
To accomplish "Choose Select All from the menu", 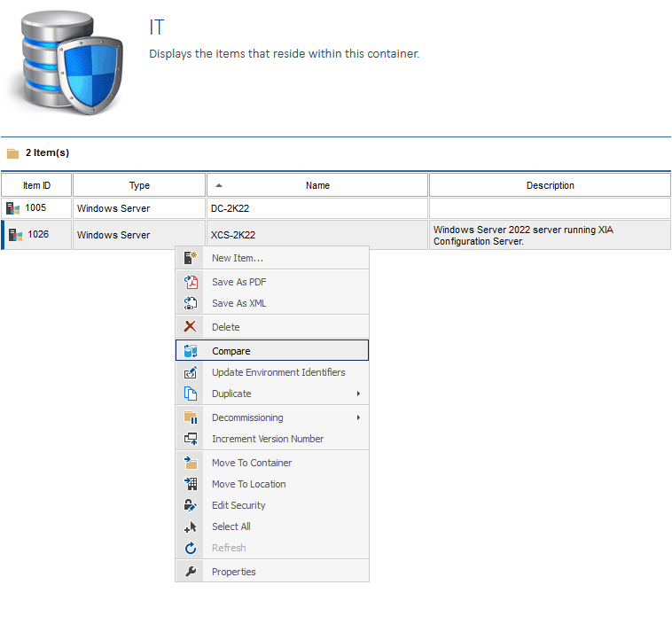I will coord(231,526).
